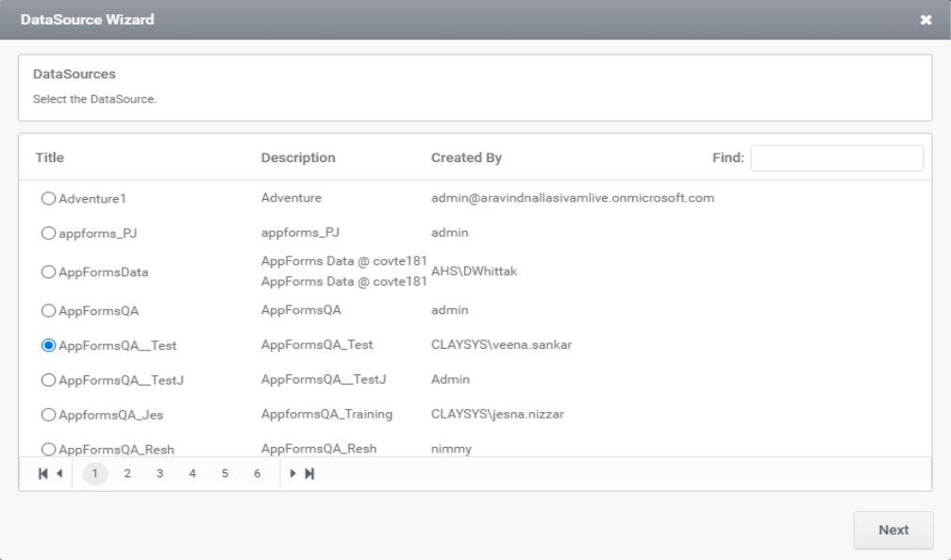Sort by the Title column header
Image resolution: width=951 pixels, height=560 pixels.
pyautogui.click(x=50, y=158)
